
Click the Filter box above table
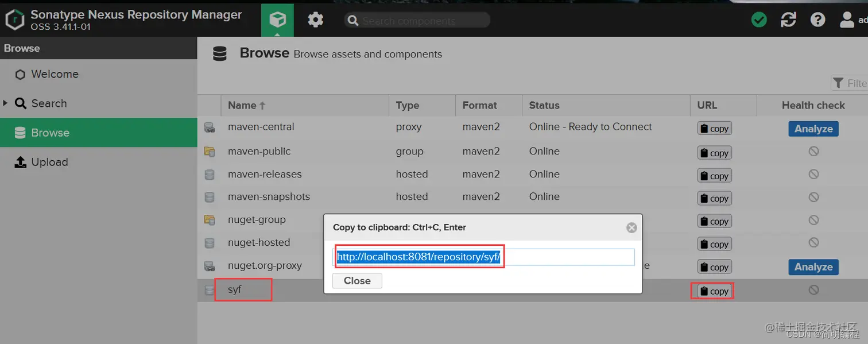(x=850, y=83)
